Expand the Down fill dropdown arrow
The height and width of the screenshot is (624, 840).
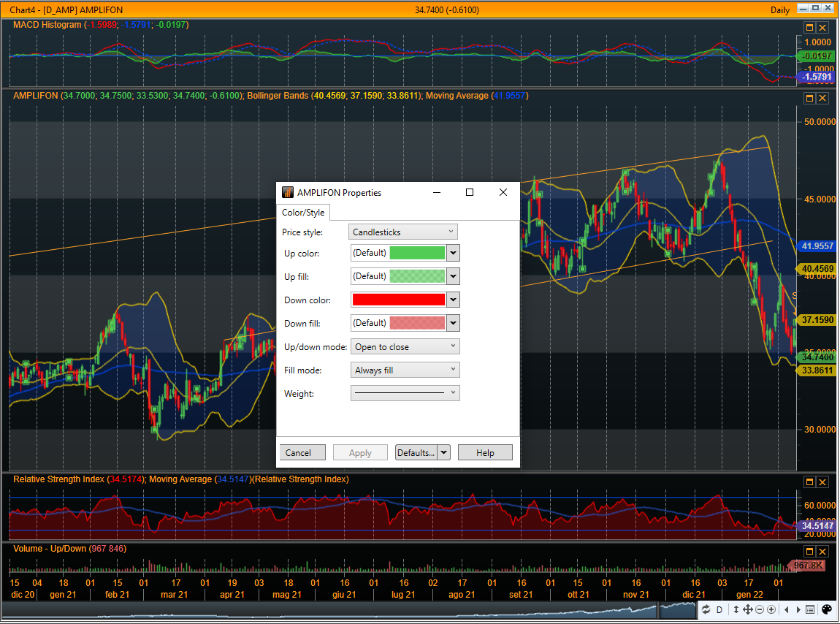[453, 323]
